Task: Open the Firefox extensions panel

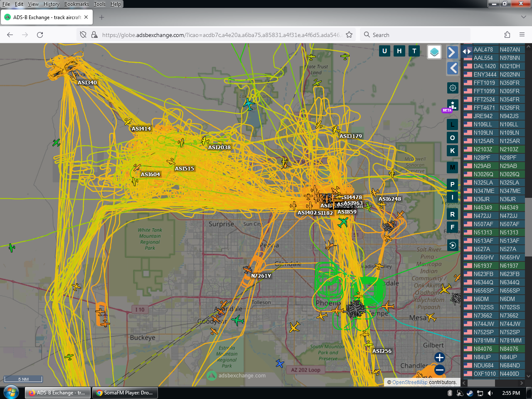Action: click(507, 35)
